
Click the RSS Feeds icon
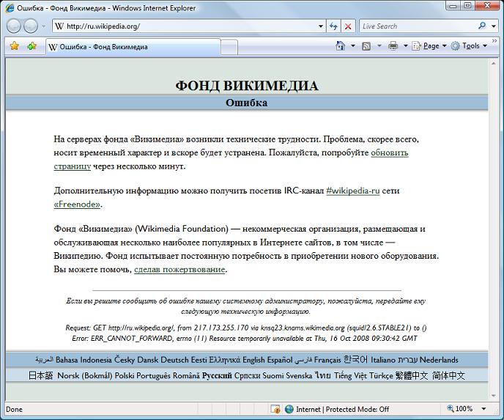click(366, 46)
